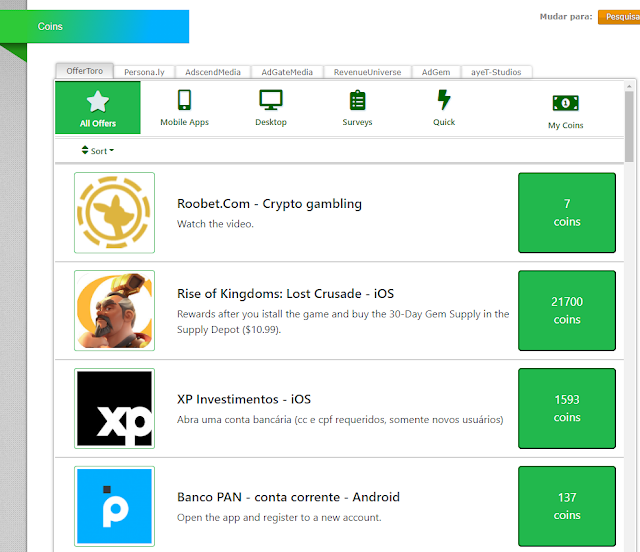This screenshot has width=640, height=552.
Task: Switch to the AdscendMedia tab
Action: pos(213,72)
